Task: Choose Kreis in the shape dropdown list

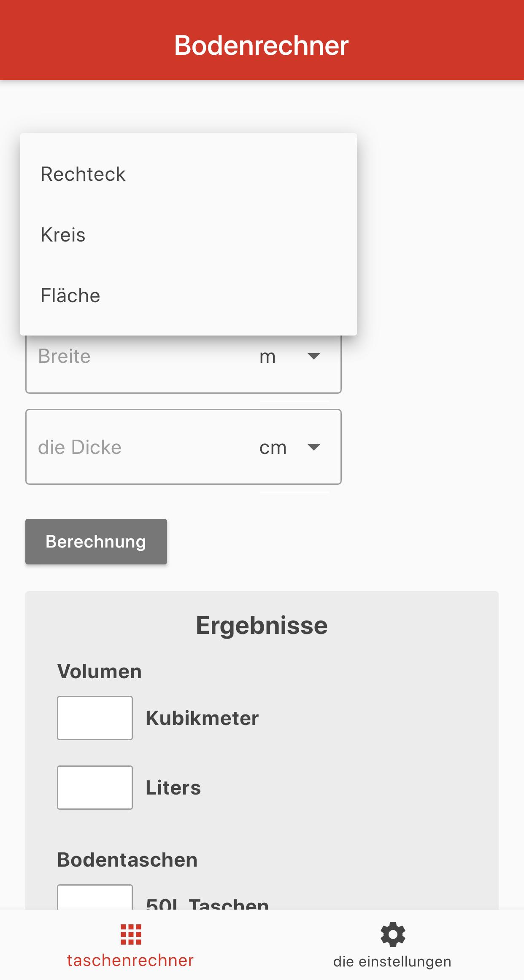Action: (x=189, y=235)
